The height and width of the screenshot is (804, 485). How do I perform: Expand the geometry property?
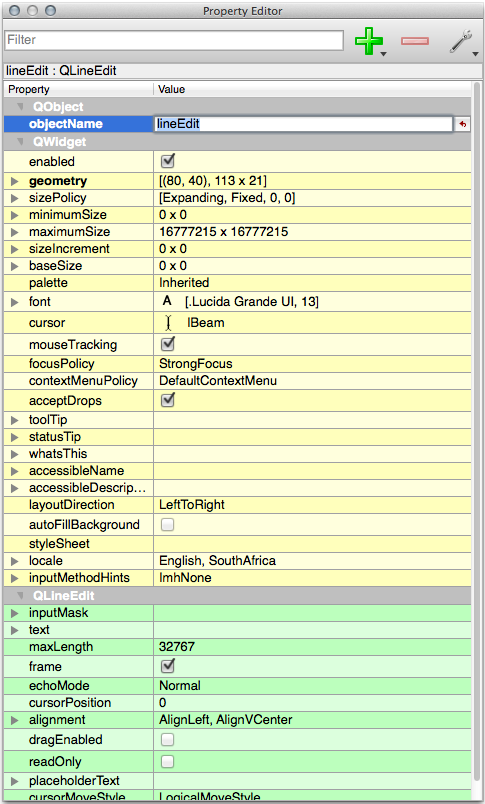(15, 181)
